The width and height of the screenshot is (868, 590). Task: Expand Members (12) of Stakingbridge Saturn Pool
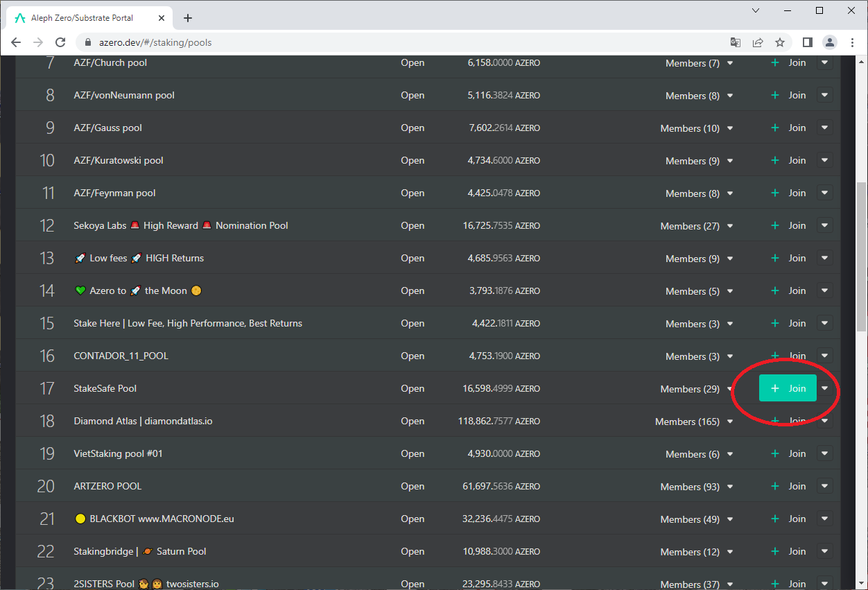pyautogui.click(x=697, y=552)
